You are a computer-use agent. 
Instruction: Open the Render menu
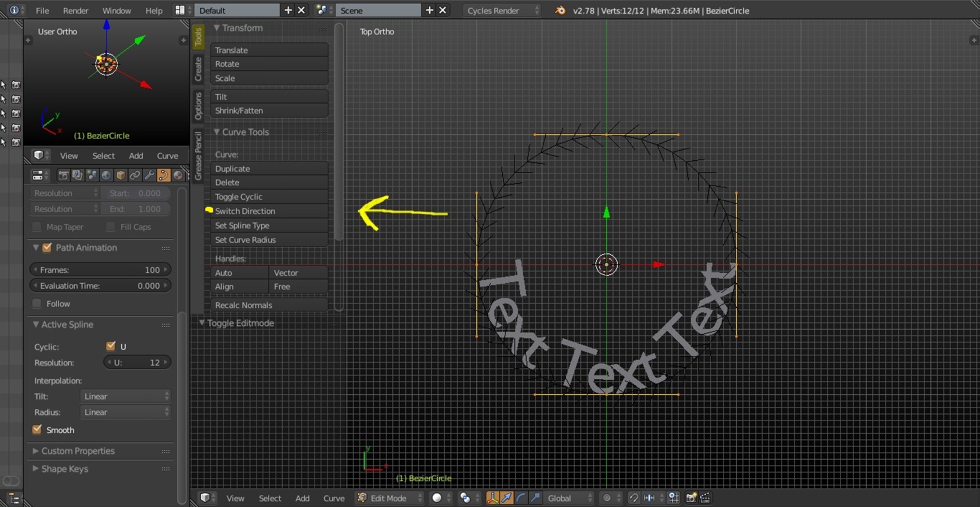coord(76,11)
